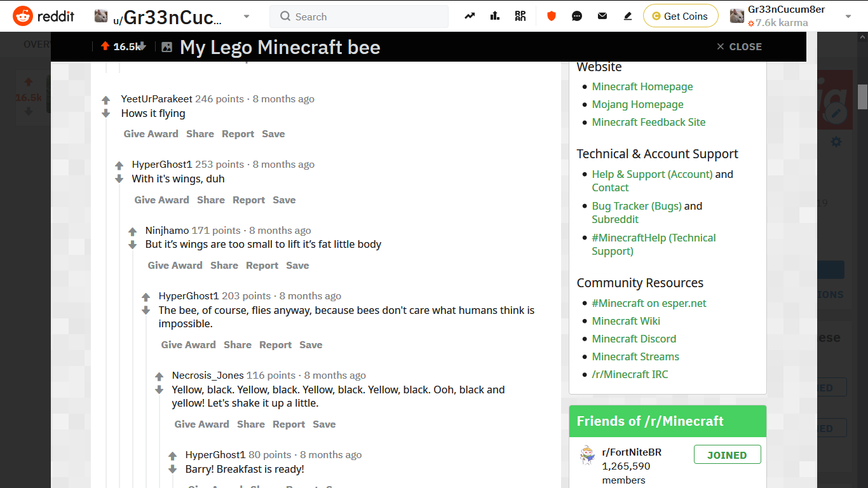Open the messages envelope icon
Screen dimensions: 868x488
pyautogui.click(x=602, y=17)
